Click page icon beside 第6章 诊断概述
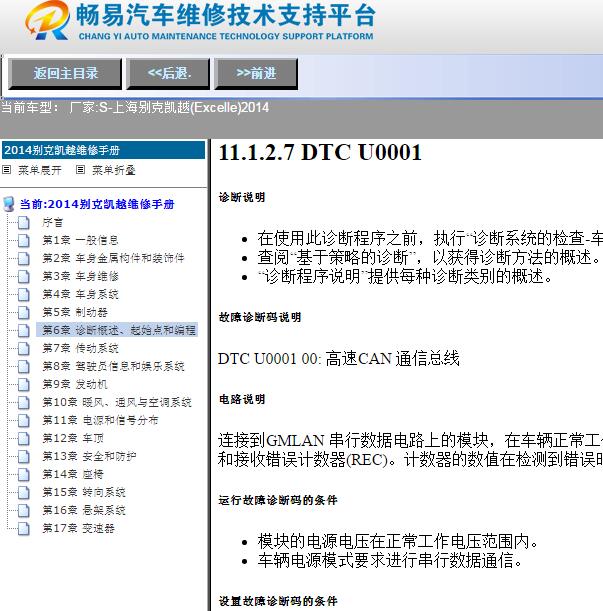The image size is (603, 611). click(x=24, y=331)
